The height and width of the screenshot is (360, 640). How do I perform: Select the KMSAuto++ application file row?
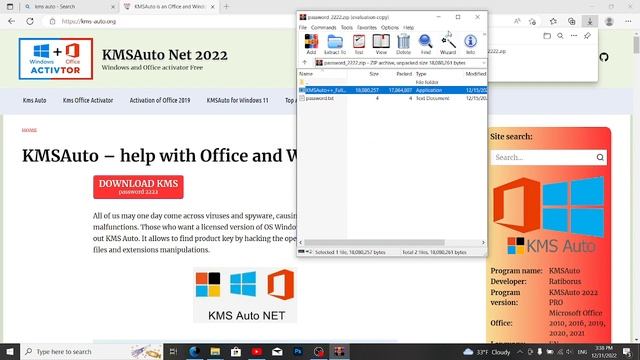click(393, 90)
